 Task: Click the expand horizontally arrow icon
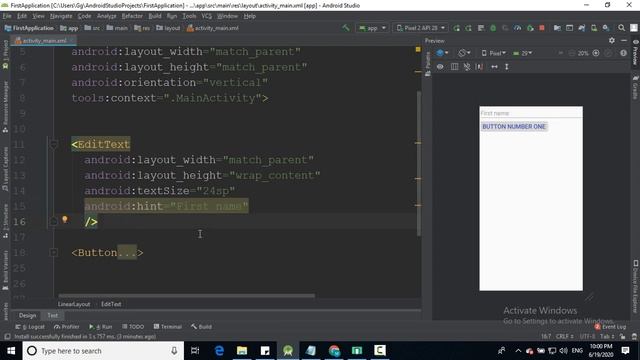[494, 67]
